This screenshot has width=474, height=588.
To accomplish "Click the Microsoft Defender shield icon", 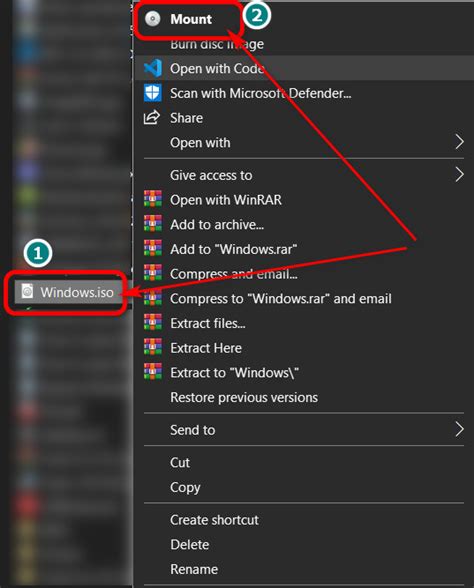I will [x=153, y=93].
